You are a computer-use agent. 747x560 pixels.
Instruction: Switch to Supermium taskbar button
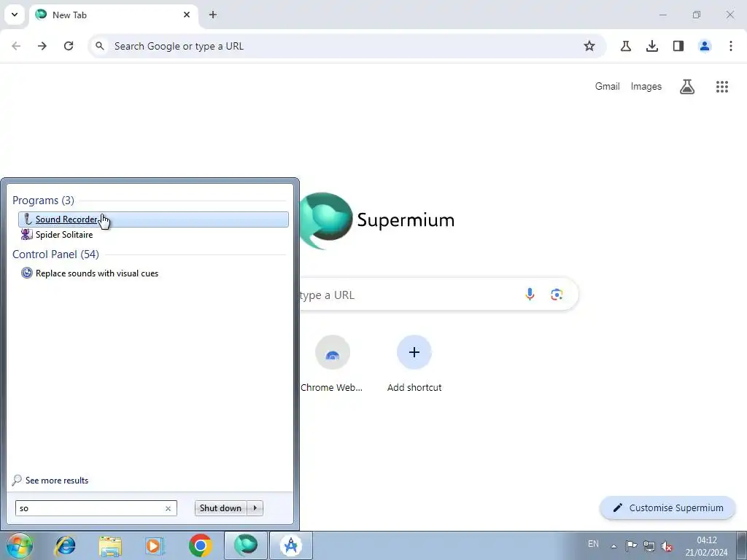point(246,545)
